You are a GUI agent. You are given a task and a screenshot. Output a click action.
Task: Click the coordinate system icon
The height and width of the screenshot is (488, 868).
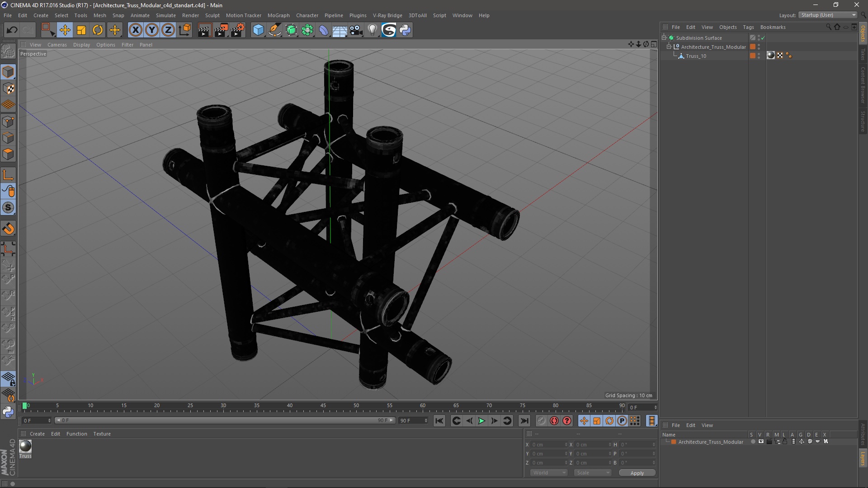tap(184, 30)
